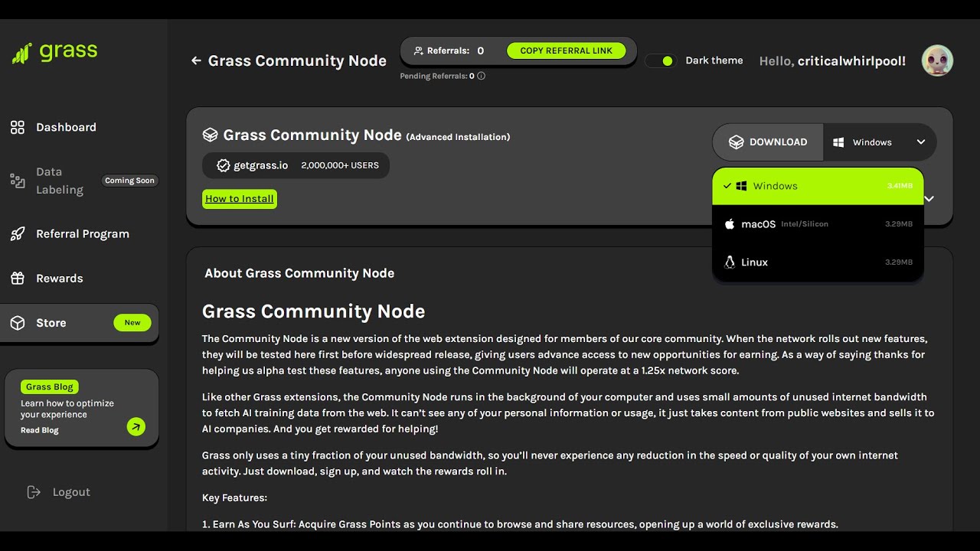
Task: Click the Dashboard grid icon
Action: coord(18,127)
